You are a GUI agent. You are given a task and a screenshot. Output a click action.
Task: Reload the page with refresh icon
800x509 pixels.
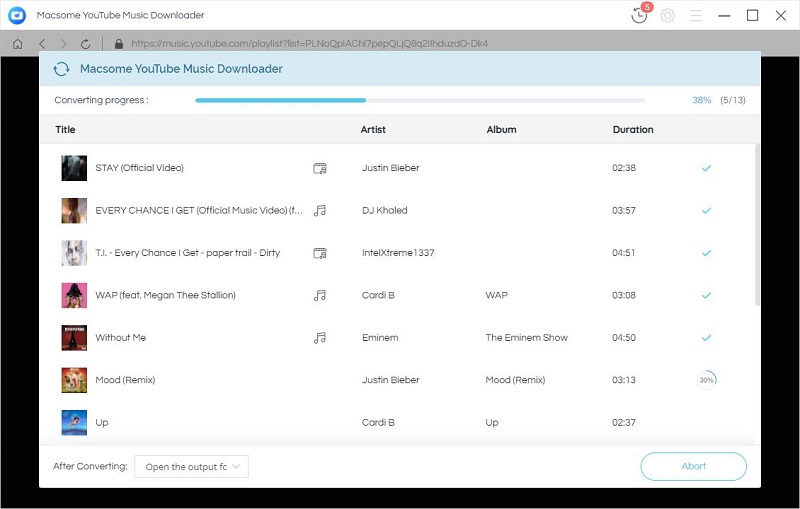(85, 44)
